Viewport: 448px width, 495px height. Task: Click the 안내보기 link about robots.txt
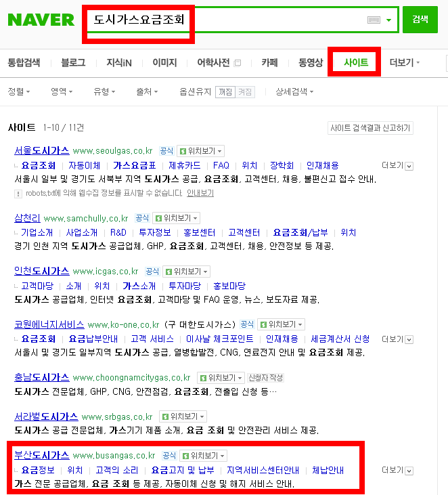pos(200,193)
